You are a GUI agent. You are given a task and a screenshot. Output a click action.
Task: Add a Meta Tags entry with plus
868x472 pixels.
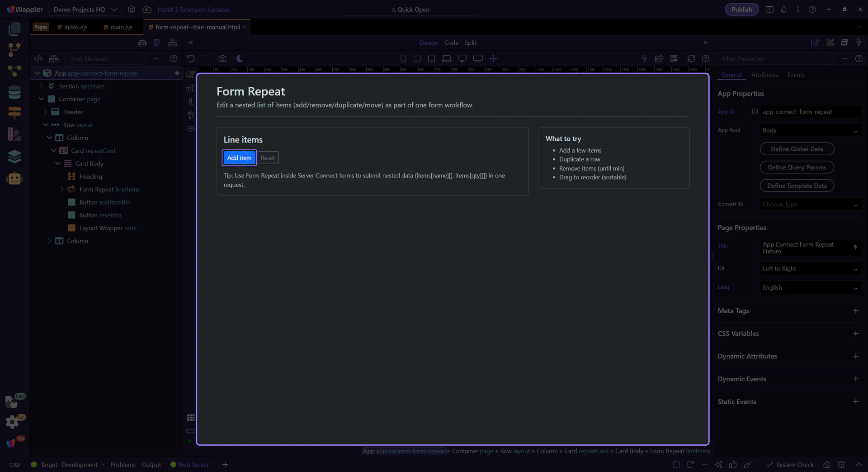tap(855, 311)
